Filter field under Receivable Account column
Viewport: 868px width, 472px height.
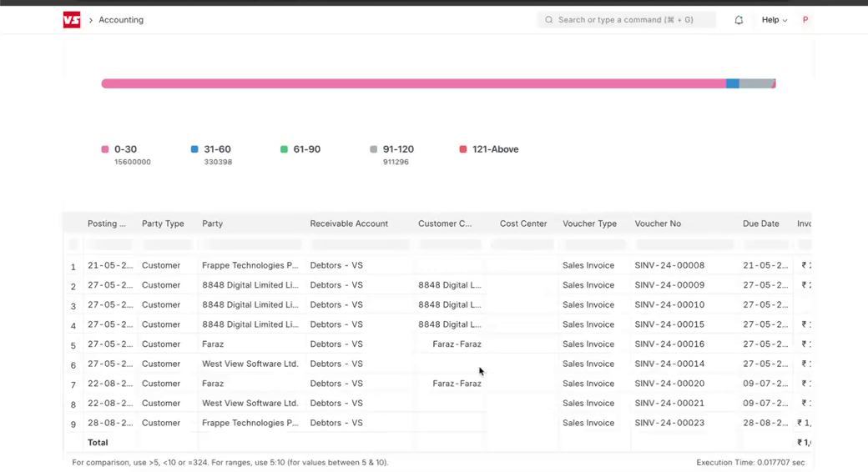click(x=361, y=244)
